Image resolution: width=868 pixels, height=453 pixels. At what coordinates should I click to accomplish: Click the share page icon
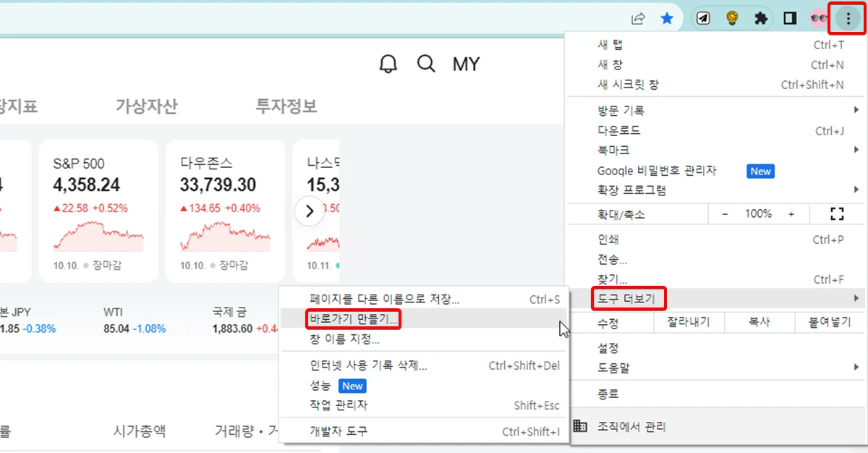pos(638,18)
